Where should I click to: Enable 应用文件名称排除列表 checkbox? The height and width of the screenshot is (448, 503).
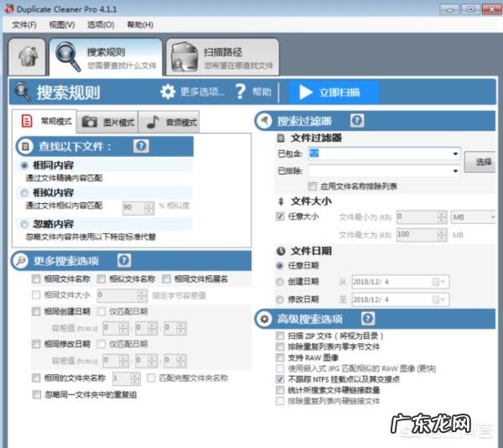tap(312, 186)
